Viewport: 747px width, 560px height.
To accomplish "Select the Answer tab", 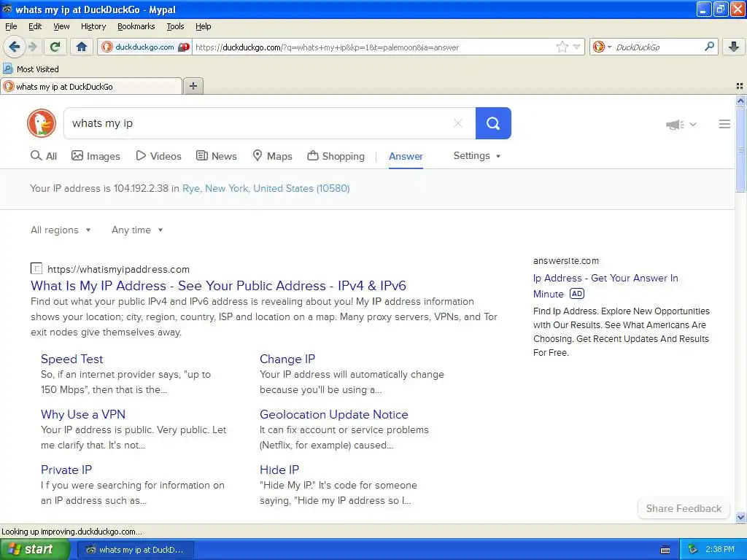I will (406, 156).
